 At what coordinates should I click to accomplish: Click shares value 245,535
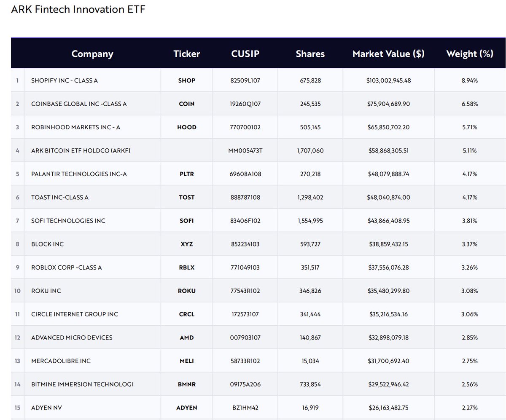pyautogui.click(x=310, y=104)
